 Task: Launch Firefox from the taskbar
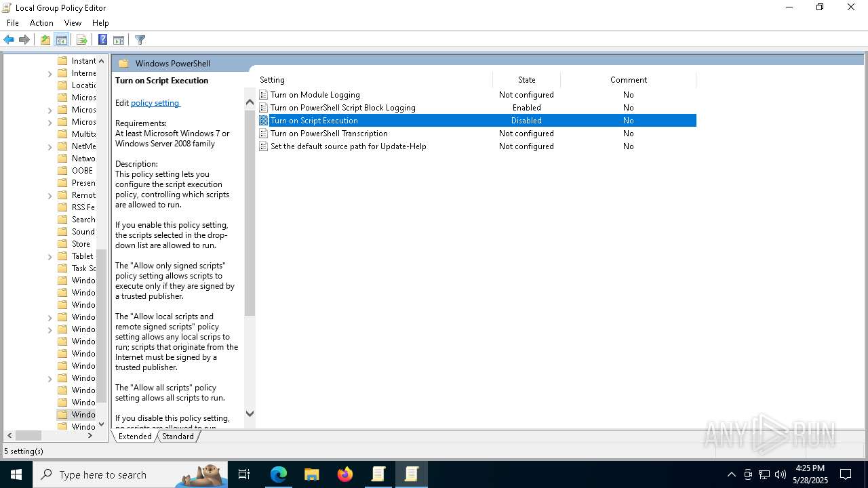(x=345, y=474)
